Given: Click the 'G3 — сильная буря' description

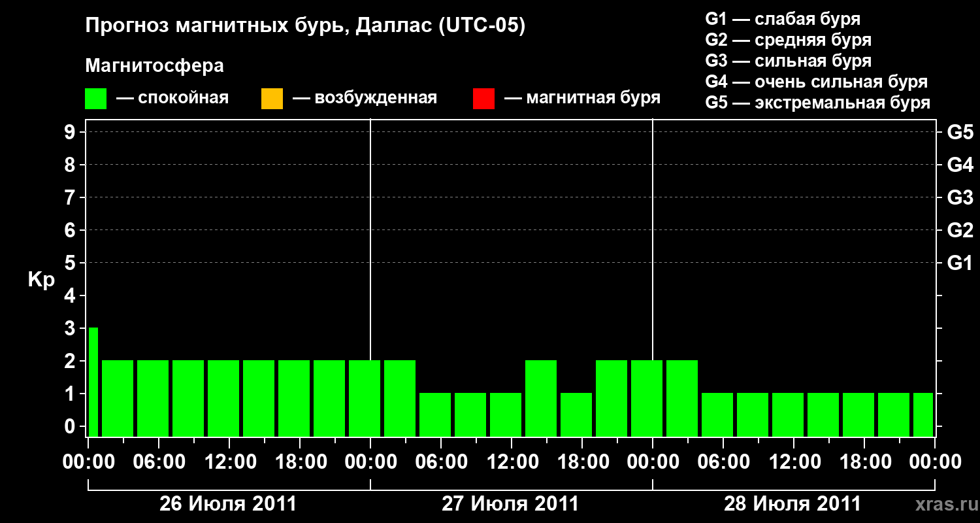Looking at the screenshot, I should pyautogui.click(x=788, y=61).
